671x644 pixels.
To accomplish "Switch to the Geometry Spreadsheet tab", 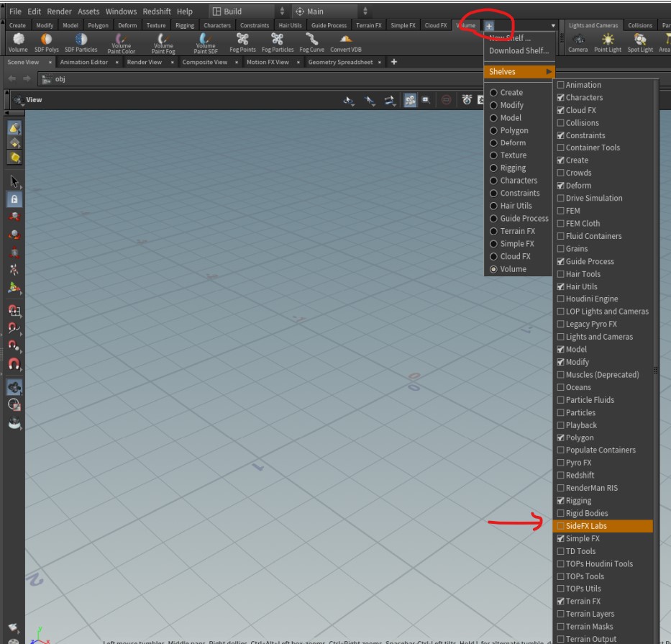I will pyautogui.click(x=340, y=62).
